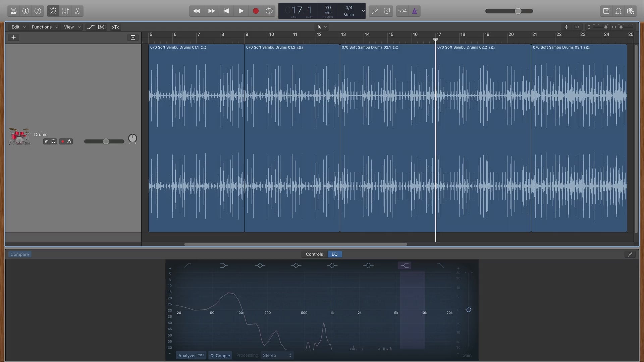
Task: Open the pointer tool dropdown
Action: (322, 27)
